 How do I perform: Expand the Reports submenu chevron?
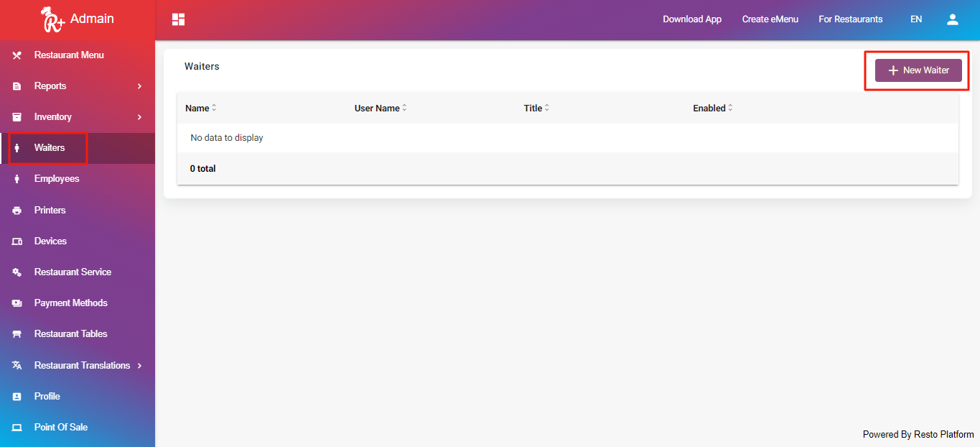(139, 86)
